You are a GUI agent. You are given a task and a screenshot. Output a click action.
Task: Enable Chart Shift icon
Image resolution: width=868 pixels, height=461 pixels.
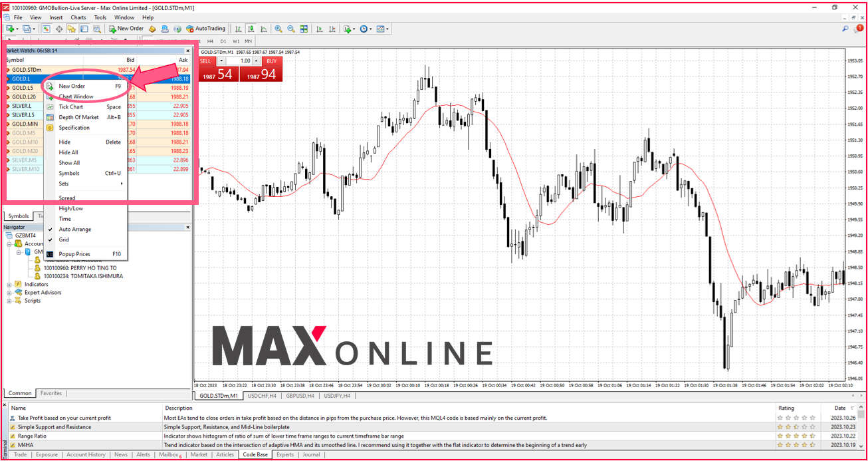click(x=332, y=29)
